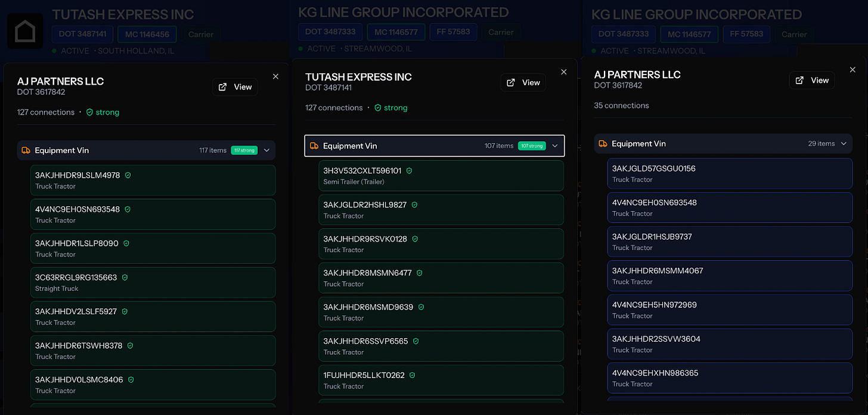Click the home icon at top-left
868x415 pixels.
25,32
